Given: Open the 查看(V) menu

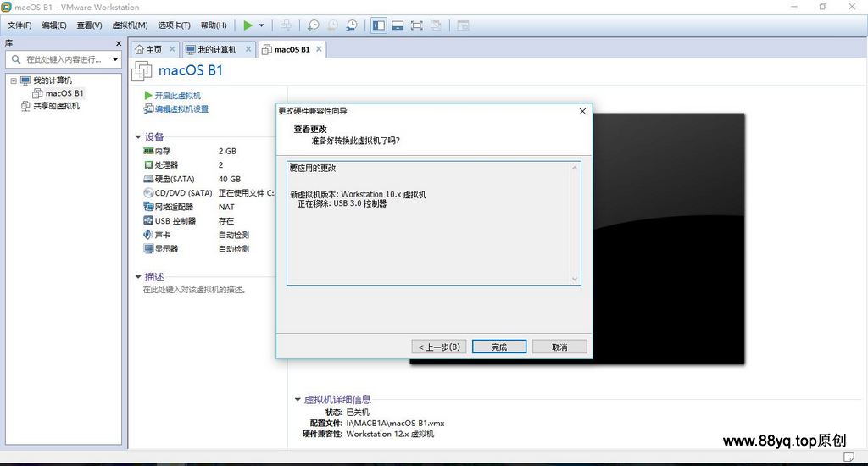Looking at the screenshot, I should [x=89, y=25].
